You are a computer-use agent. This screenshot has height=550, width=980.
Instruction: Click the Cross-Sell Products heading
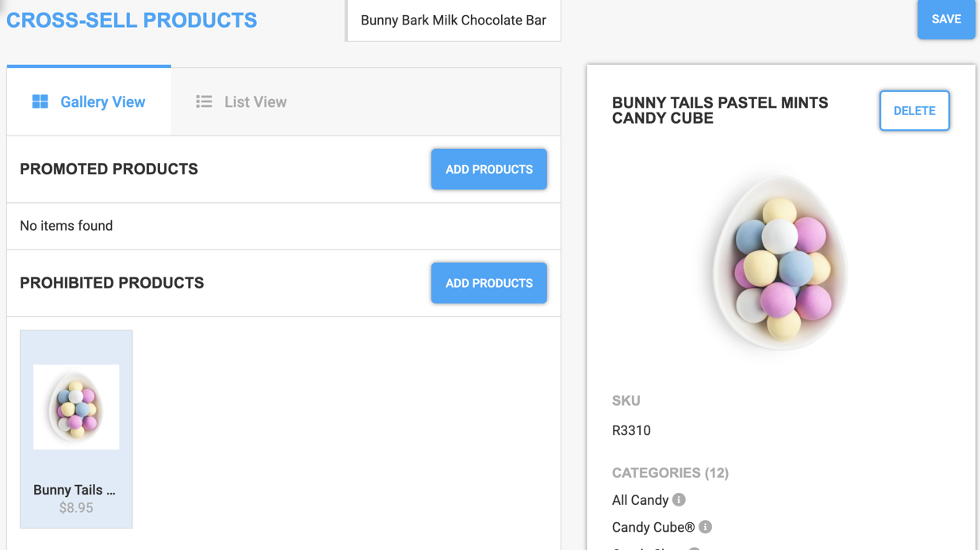(x=132, y=21)
